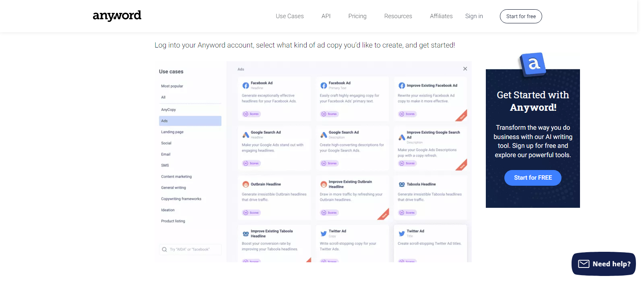The image size is (644, 282).
Task: Click the magnifier icon in search box
Action: click(164, 249)
